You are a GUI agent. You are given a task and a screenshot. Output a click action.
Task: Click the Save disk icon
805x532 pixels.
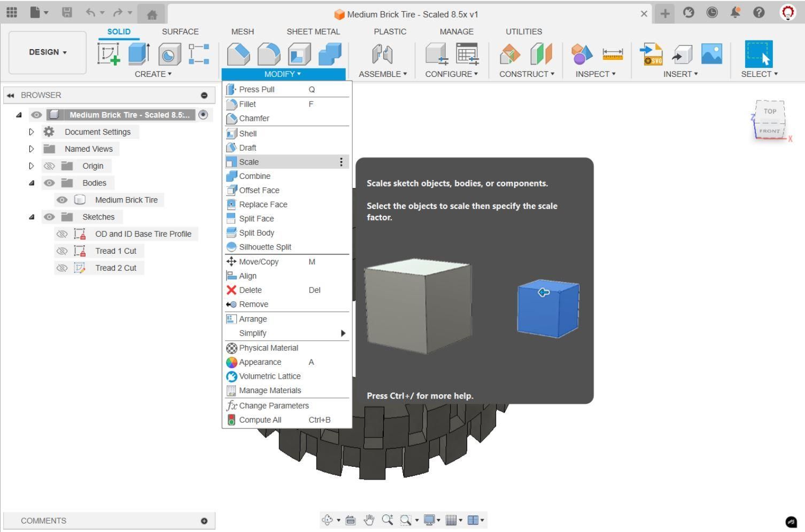(x=67, y=12)
